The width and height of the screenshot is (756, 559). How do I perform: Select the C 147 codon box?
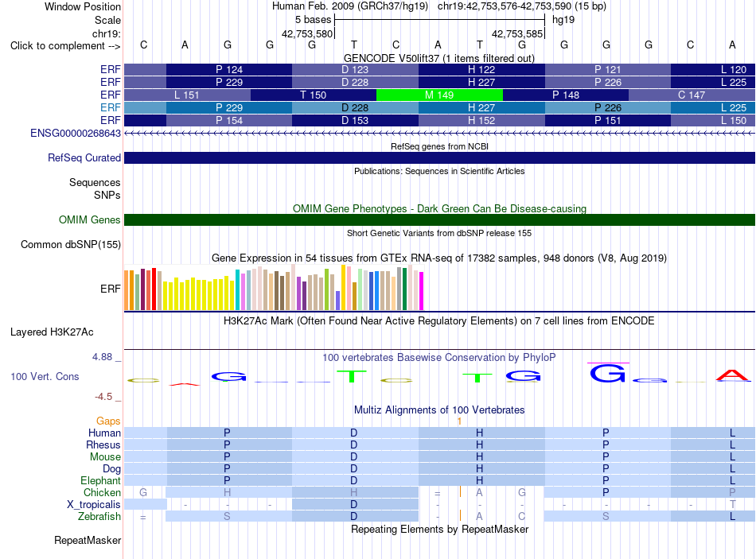692,95
